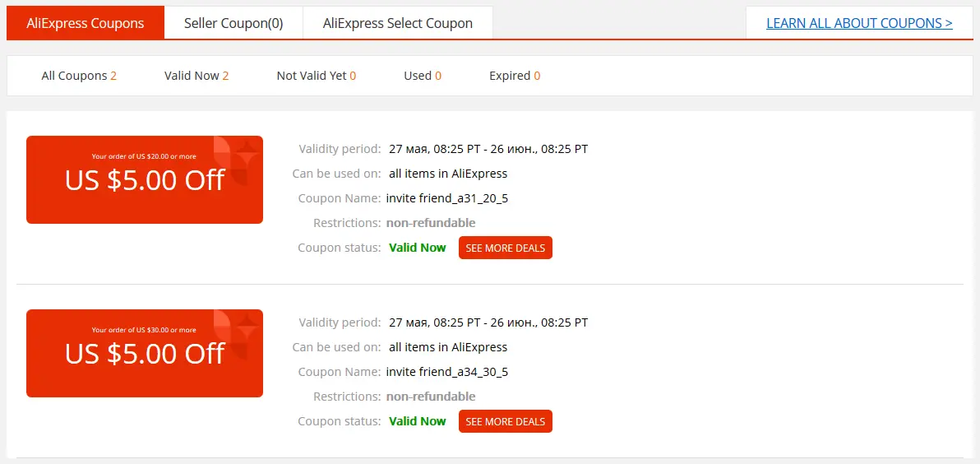Open the AliExpress Coupons tab
This screenshot has height=464, width=980.
(86, 23)
